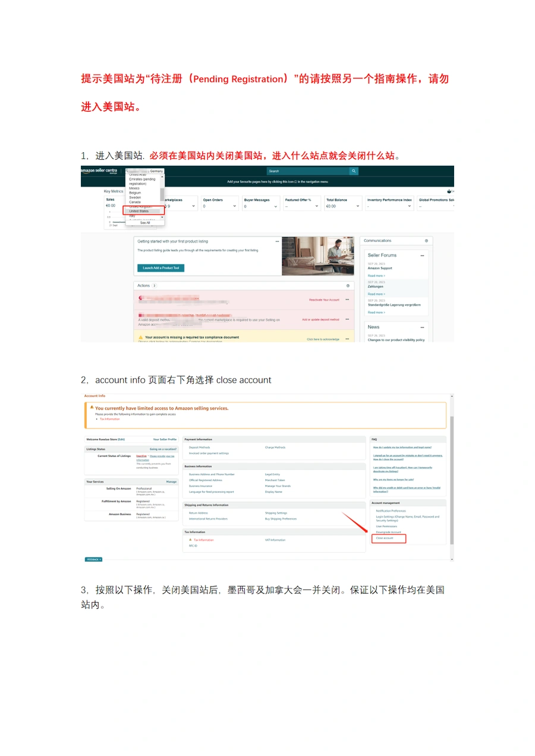Image resolution: width=535 pixels, height=756 pixels.
Task: Click the Search input field
Action: coord(308,171)
